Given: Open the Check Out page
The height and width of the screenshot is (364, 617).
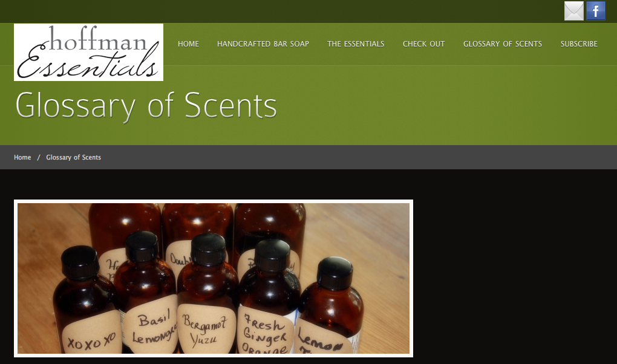Looking at the screenshot, I should [424, 44].
